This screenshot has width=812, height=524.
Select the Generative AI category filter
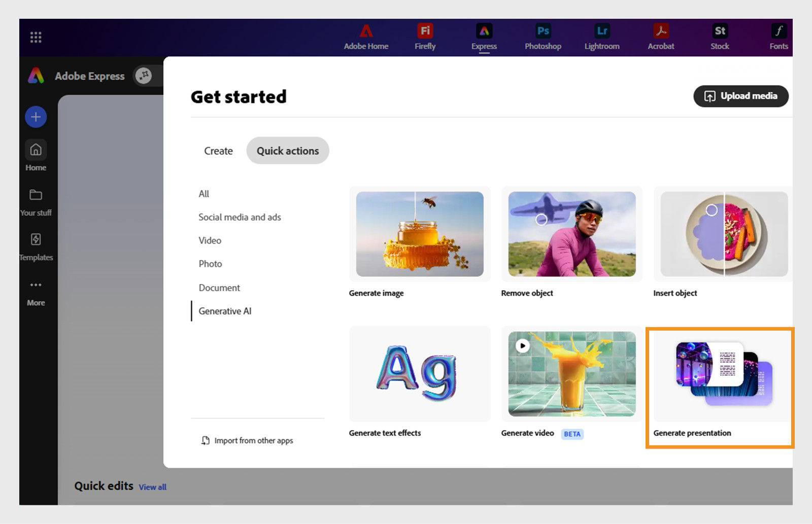point(224,311)
